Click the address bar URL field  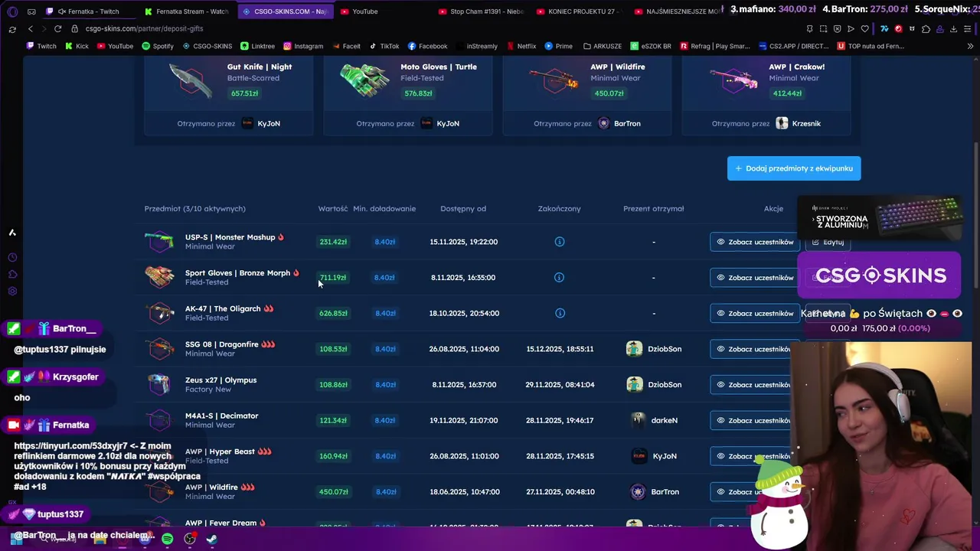pyautogui.click(x=429, y=28)
